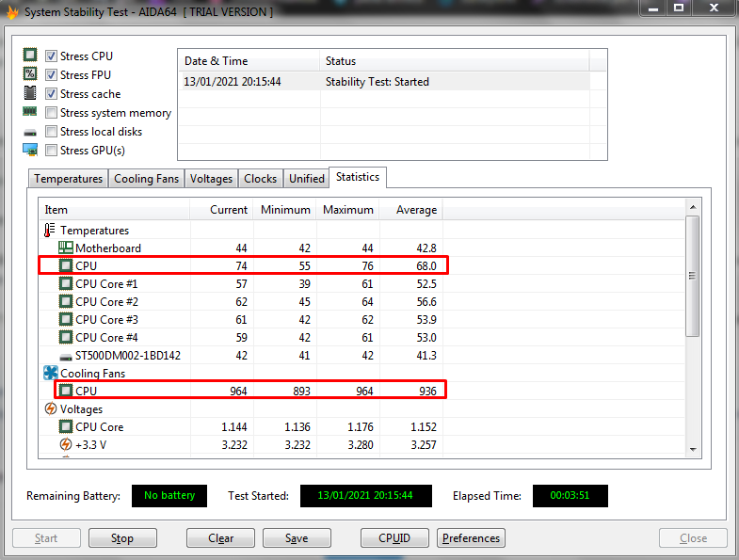Click the chip icon of CPU Core voltage
The width and height of the screenshot is (739, 560).
[x=66, y=426]
